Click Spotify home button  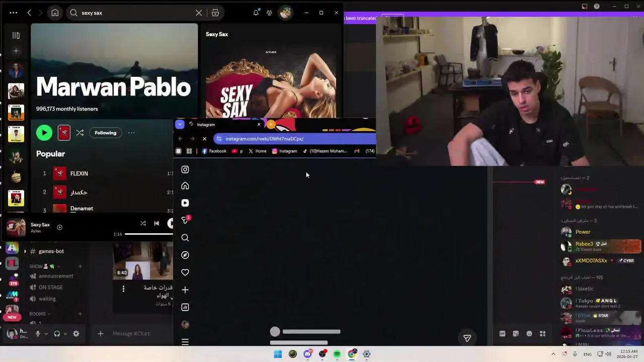point(55,13)
